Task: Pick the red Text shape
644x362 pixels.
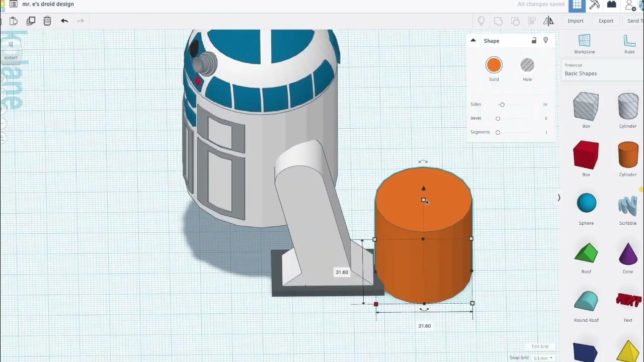Action: coord(628,300)
